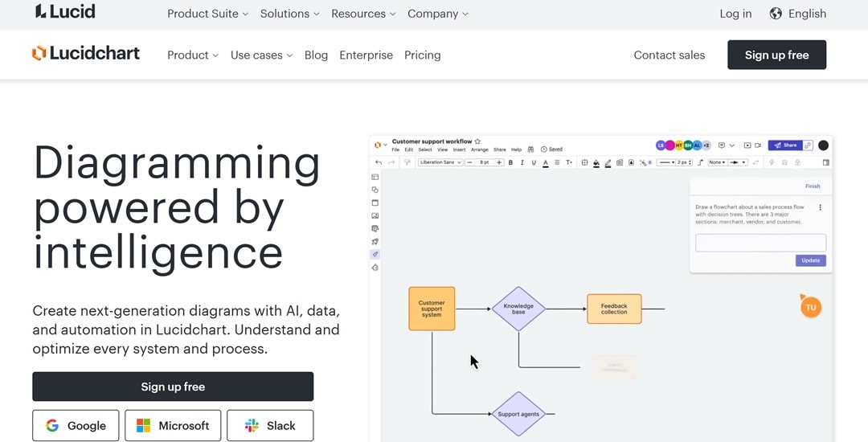868x442 pixels.
Task: Click the bottom sidebar plugin icon
Action: pos(375,268)
